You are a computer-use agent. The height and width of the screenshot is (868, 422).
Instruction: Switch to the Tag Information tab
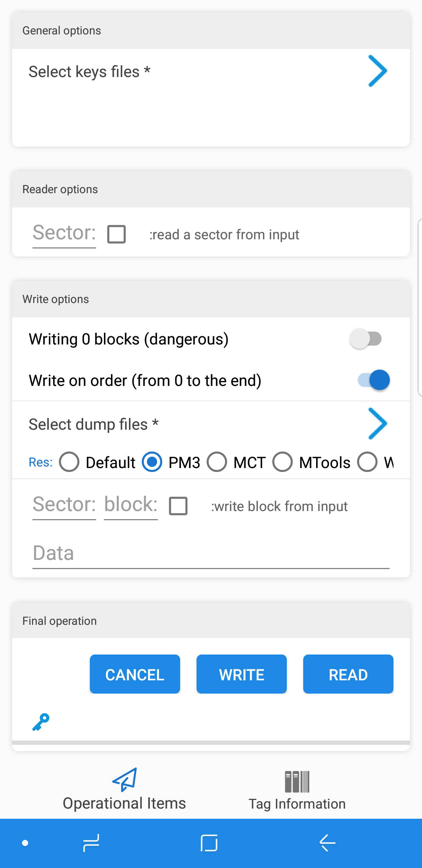[297, 790]
